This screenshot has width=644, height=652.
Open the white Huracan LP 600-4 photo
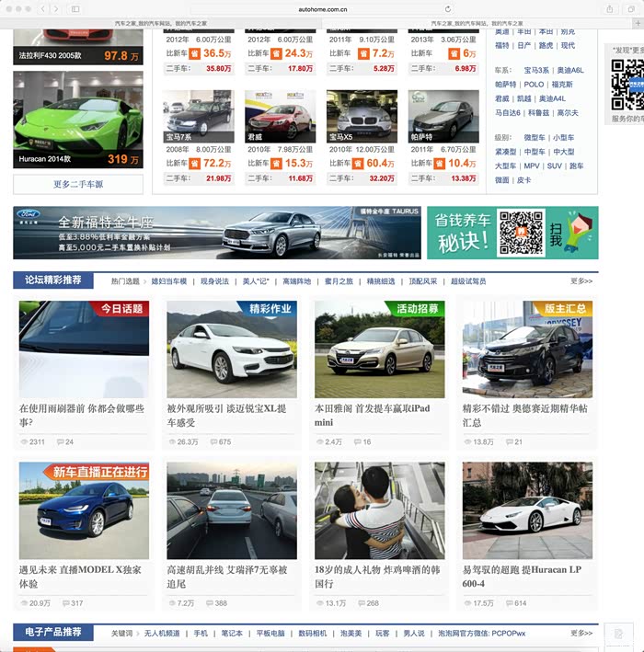pos(527,510)
